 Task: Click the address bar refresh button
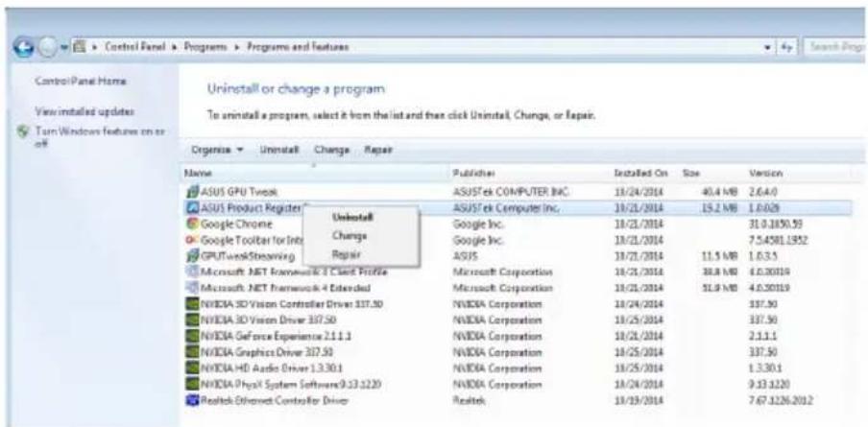coord(787,48)
